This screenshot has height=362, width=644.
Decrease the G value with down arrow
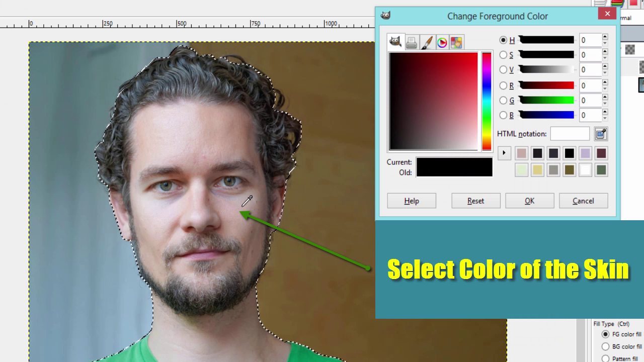pos(605,104)
